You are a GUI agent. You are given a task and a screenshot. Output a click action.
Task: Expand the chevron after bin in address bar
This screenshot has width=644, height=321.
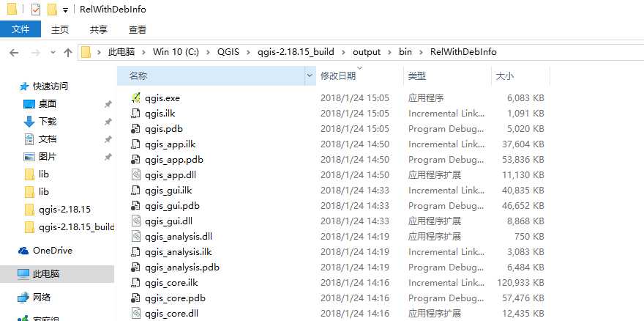point(421,52)
